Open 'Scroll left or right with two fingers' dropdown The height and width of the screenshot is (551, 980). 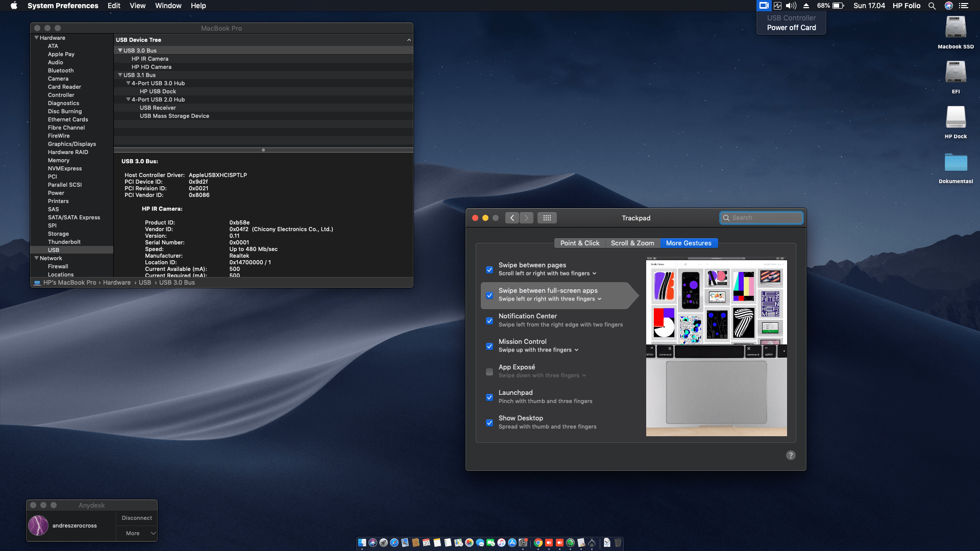(547, 273)
